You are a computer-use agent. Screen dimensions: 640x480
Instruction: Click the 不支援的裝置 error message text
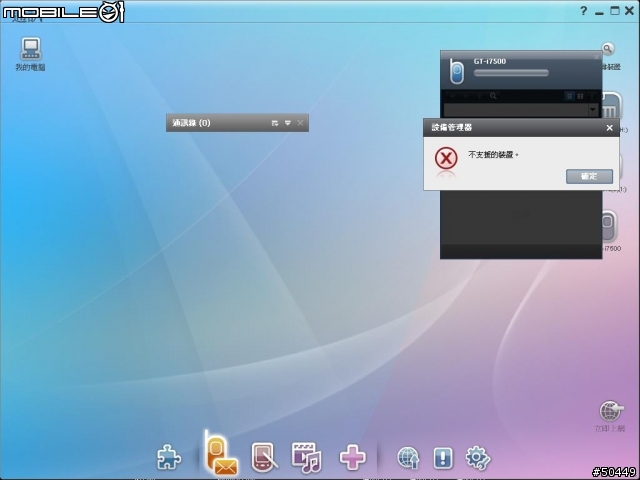coord(493,155)
